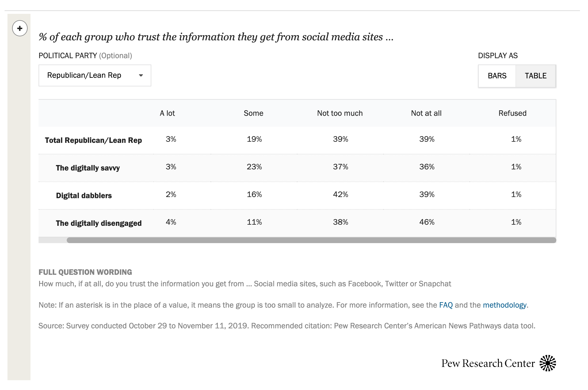
Task: Click the "A lot" column header
Action: point(167,113)
